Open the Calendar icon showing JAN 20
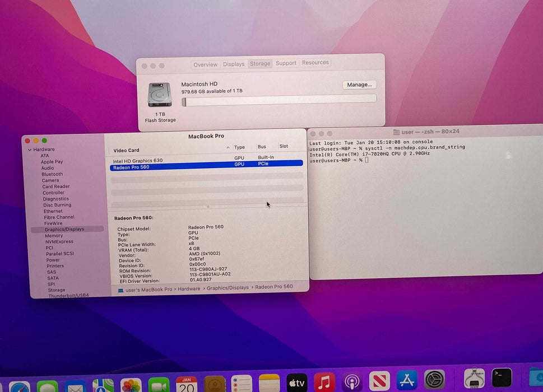The height and width of the screenshot is (392, 543). [186, 384]
